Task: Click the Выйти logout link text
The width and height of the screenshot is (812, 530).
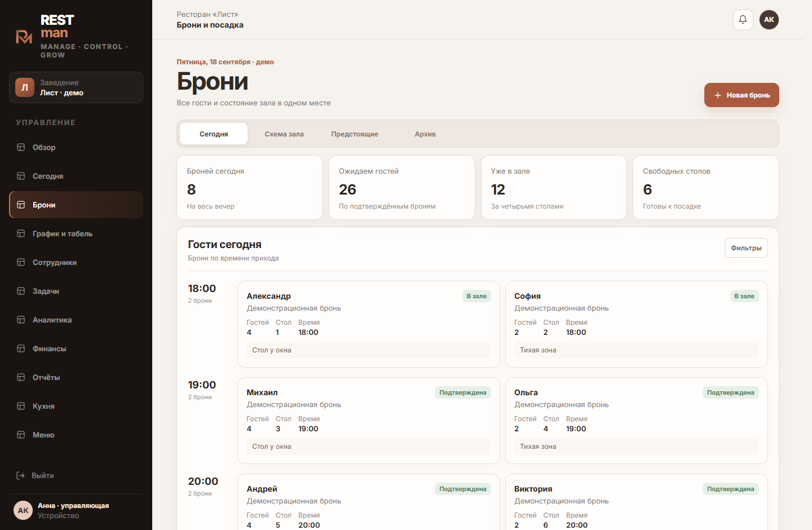Action: pyautogui.click(x=43, y=476)
